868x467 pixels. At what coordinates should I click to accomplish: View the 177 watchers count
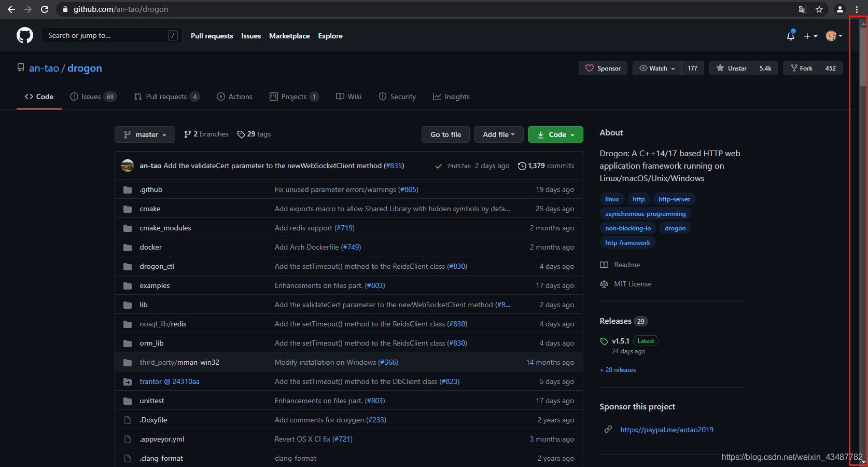tap(693, 68)
